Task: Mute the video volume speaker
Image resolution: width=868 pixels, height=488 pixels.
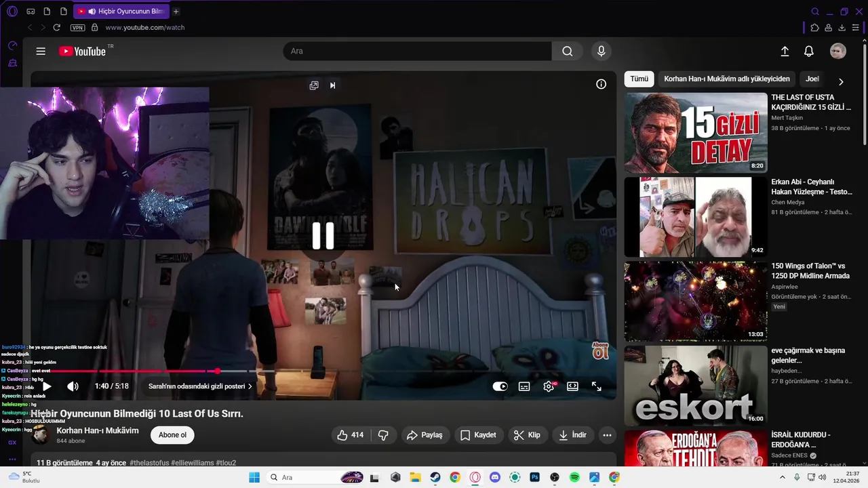Action: click(x=73, y=386)
